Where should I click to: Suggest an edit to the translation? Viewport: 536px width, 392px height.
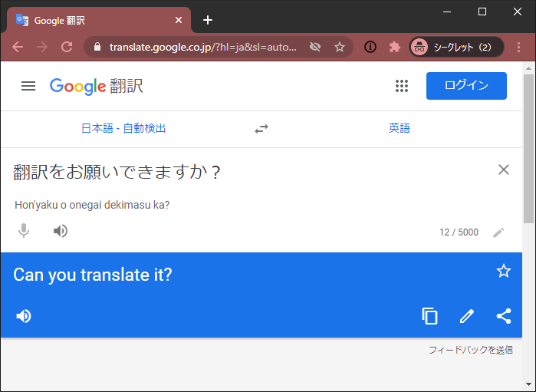point(467,315)
